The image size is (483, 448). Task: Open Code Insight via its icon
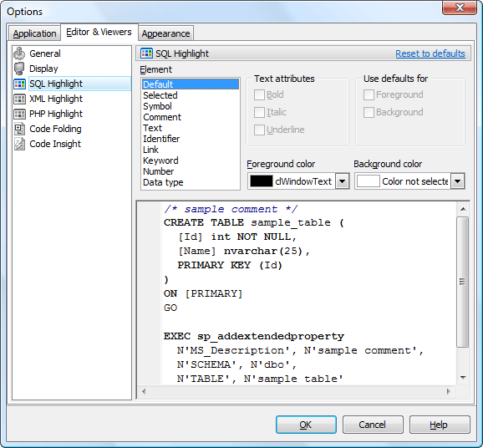[x=19, y=144]
